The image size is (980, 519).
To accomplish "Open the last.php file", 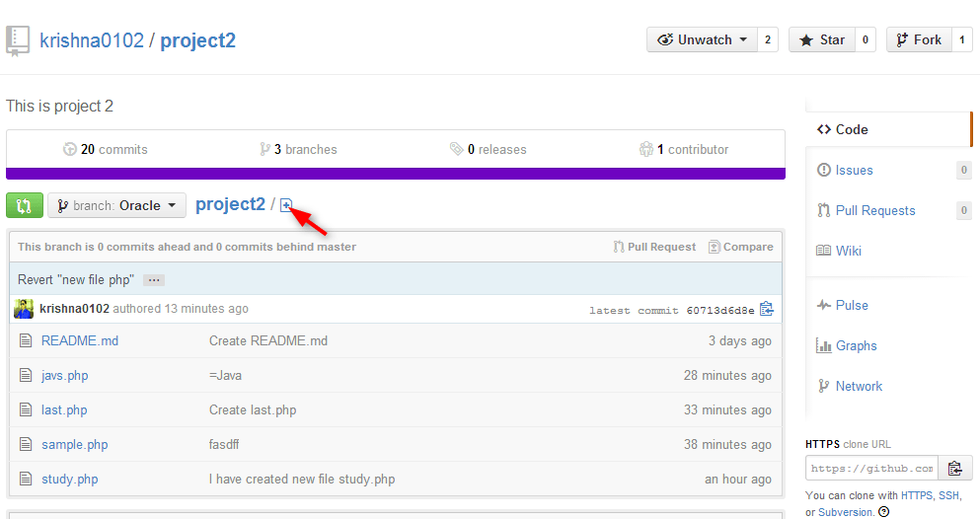I will [64, 410].
